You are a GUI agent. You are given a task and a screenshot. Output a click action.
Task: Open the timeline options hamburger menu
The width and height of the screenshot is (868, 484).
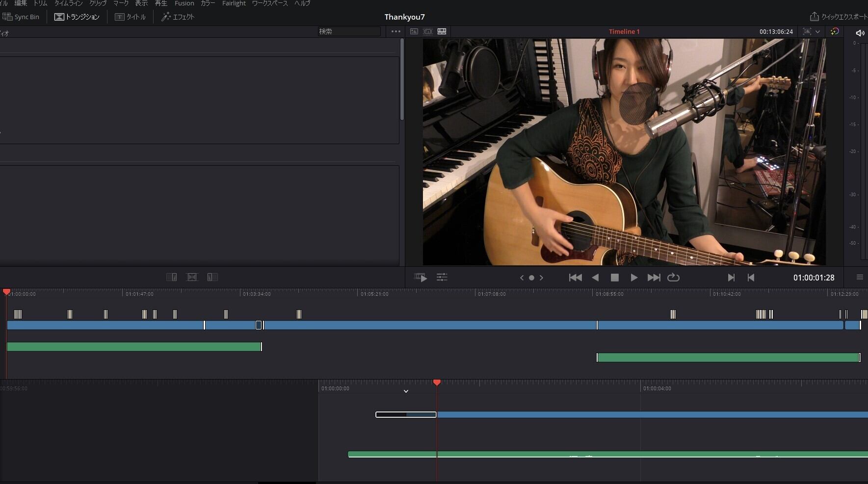860,278
